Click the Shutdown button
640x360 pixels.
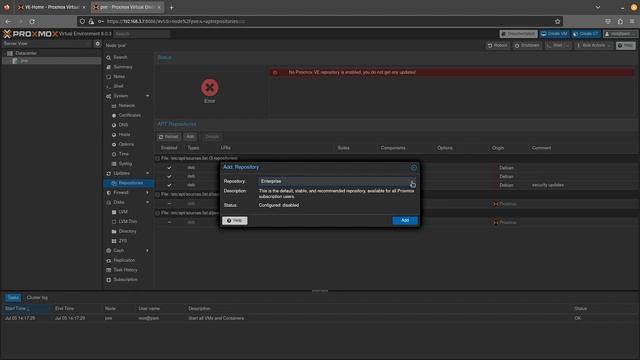point(527,46)
